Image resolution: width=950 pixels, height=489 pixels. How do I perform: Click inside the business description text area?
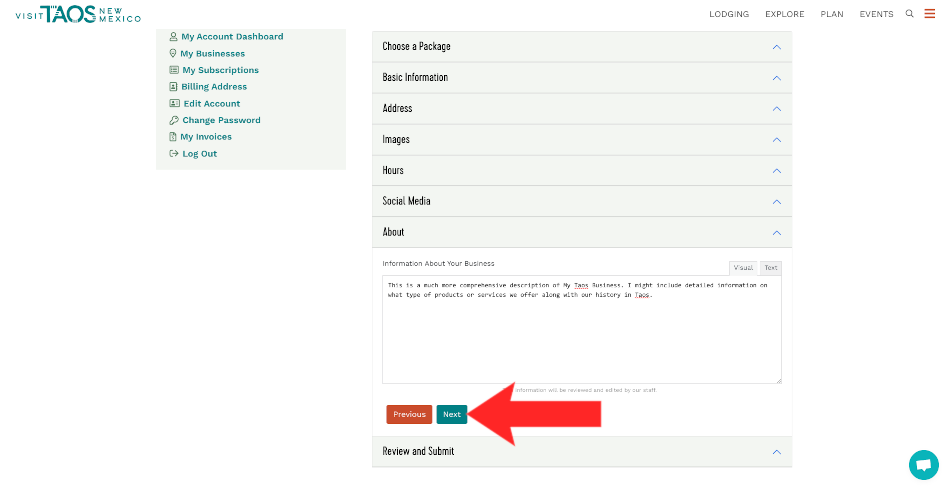pyautogui.click(x=581, y=340)
